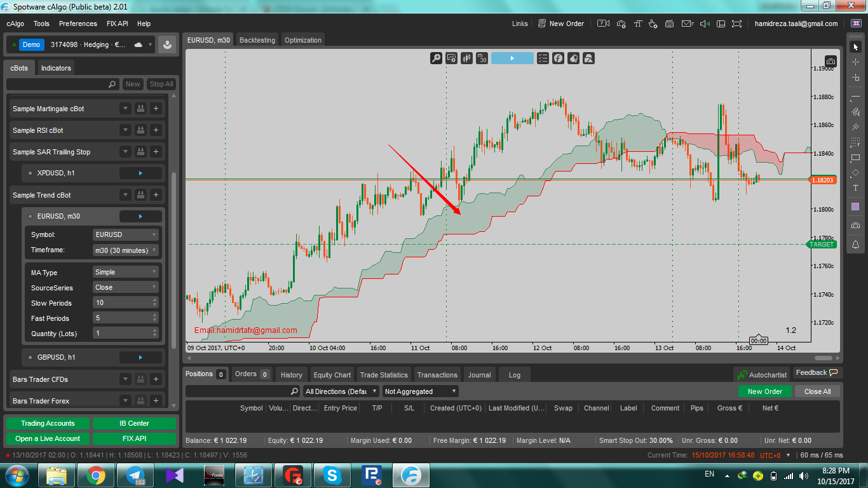Image resolution: width=868 pixels, height=488 pixels.
Task: Open the Trade Statistics tab
Action: (384, 375)
